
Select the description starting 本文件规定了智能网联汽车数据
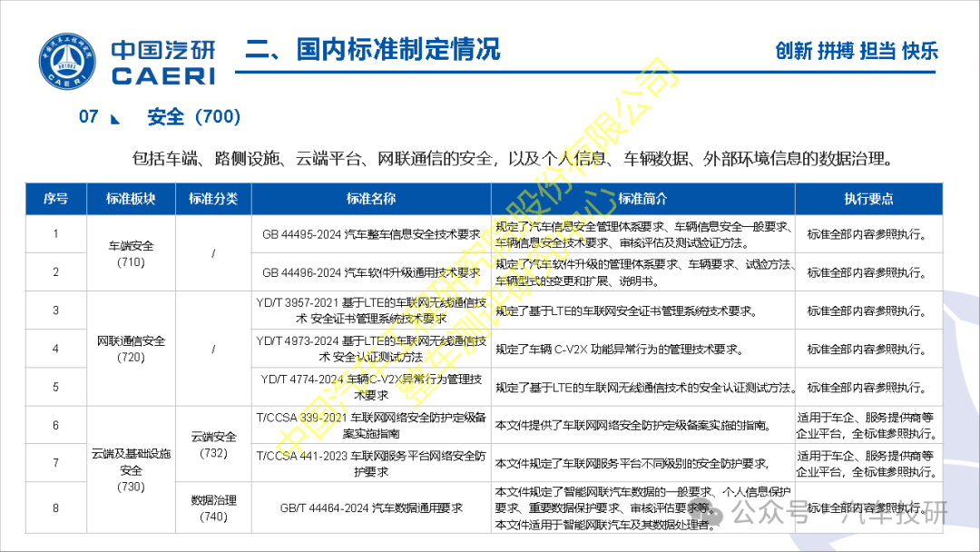tap(643, 508)
